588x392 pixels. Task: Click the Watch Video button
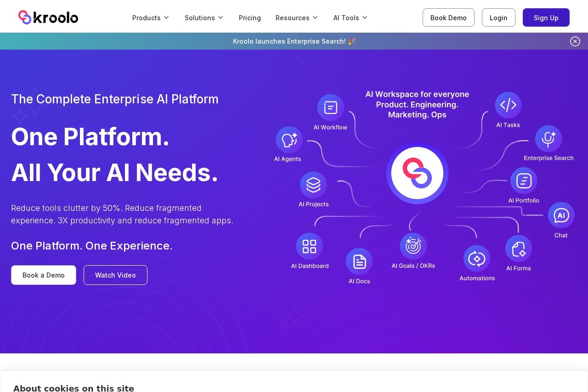[115, 275]
